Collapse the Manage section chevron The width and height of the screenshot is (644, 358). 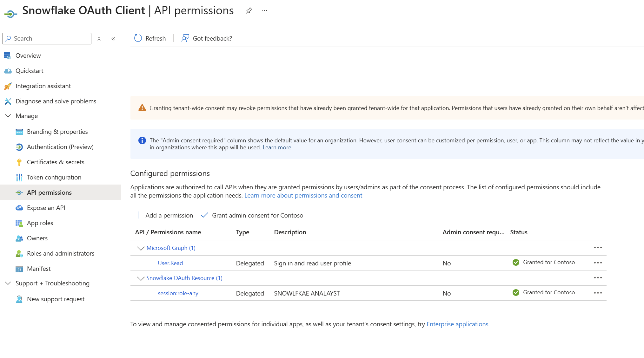point(8,116)
